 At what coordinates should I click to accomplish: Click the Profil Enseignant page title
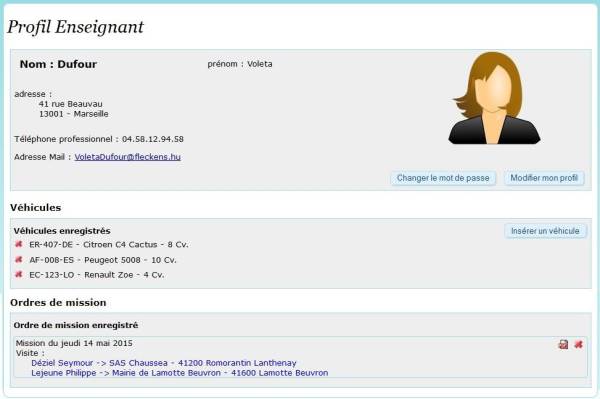coord(75,27)
